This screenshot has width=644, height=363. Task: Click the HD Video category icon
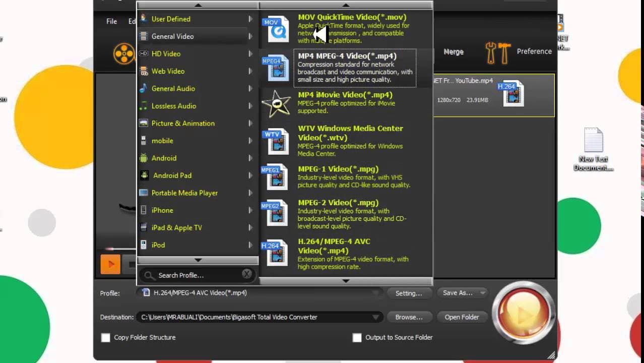click(x=144, y=53)
